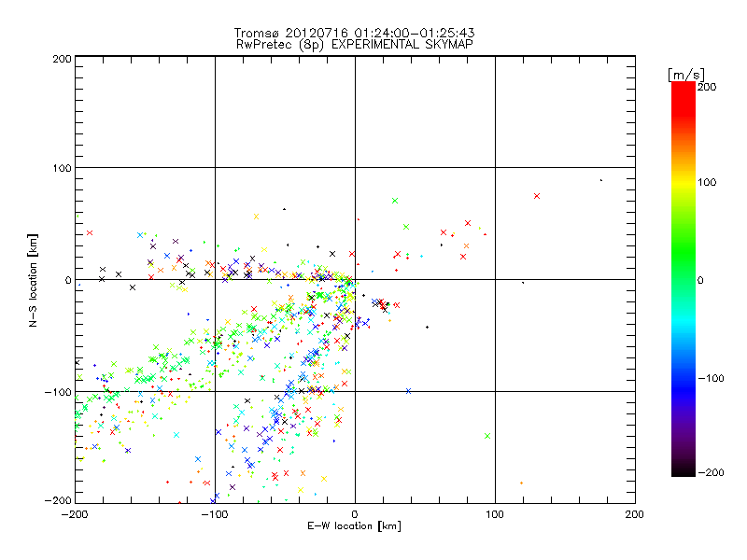The width and height of the screenshot is (747, 560).
Task: Click the subtitle 'RwPretec (8p) EXPERIMENTAL SKYMAP'
Action: coord(355,45)
